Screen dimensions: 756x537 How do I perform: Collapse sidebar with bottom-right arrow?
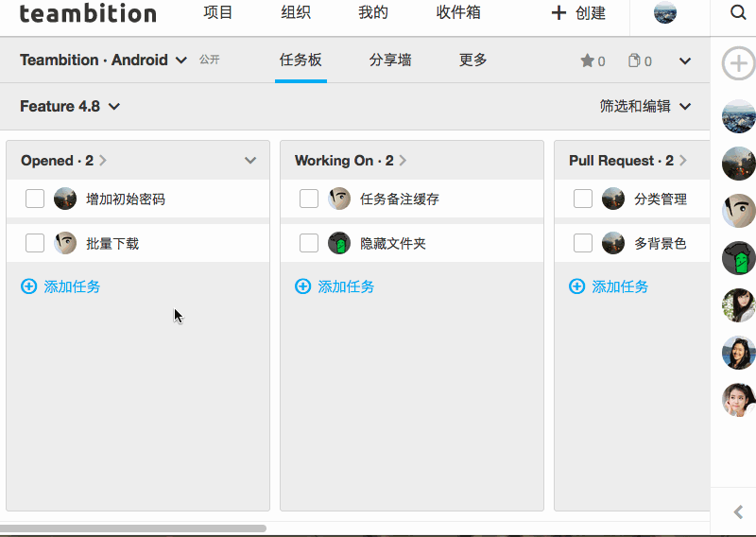tap(738, 511)
